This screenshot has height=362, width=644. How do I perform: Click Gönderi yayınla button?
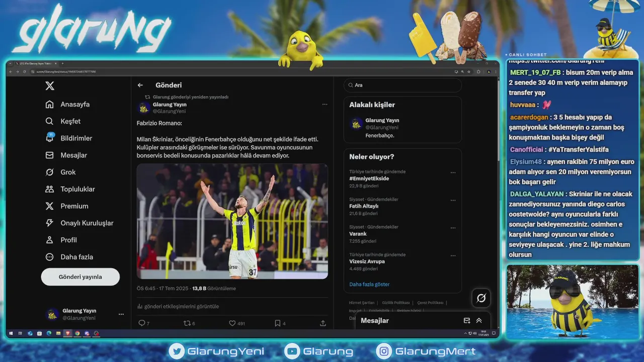click(x=80, y=277)
